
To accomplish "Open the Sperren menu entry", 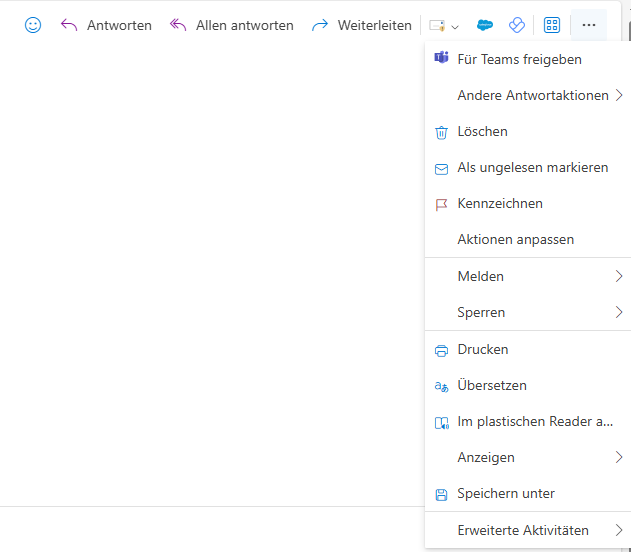I will click(x=528, y=312).
